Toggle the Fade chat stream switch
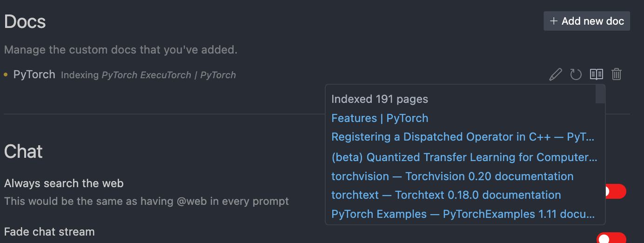The height and width of the screenshot is (243, 644). 611,239
